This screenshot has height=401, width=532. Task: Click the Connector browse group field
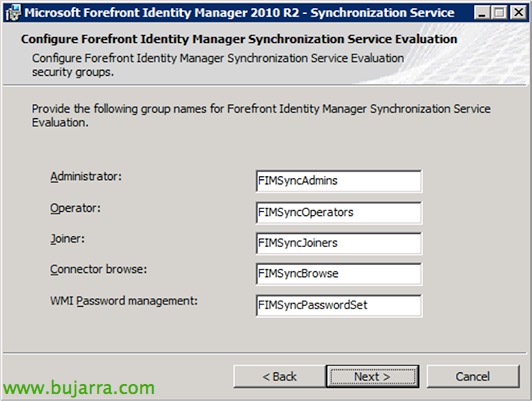(x=339, y=273)
